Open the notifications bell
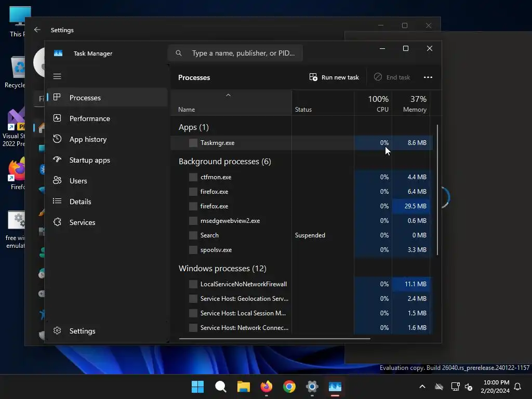Screen dimensions: 532x399 [518, 387]
